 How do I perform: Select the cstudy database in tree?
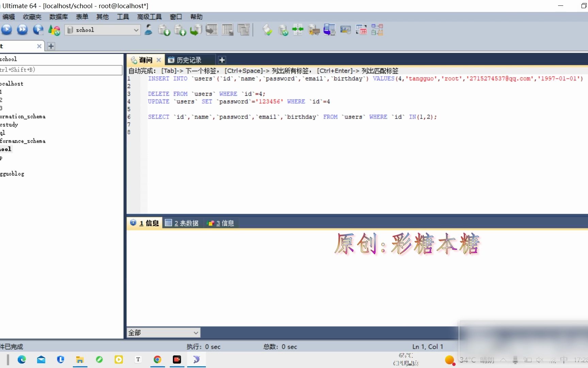click(9, 124)
